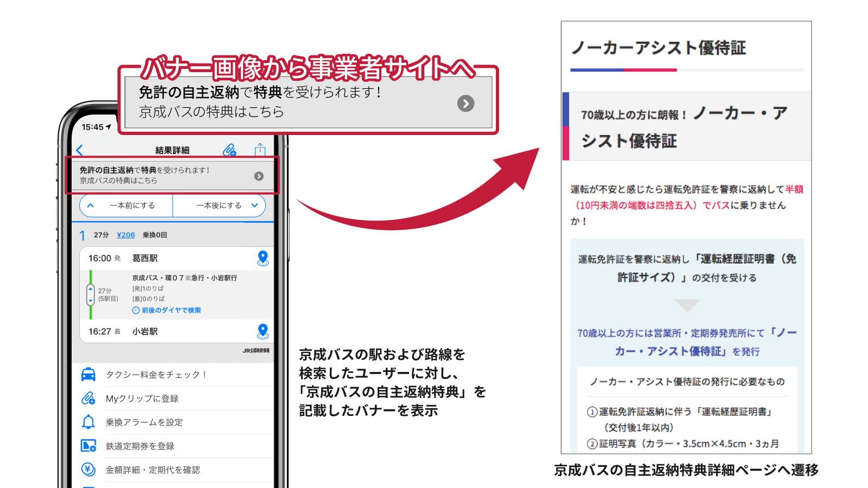Select 一本前にする to view the earlier departure

click(x=126, y=206)
